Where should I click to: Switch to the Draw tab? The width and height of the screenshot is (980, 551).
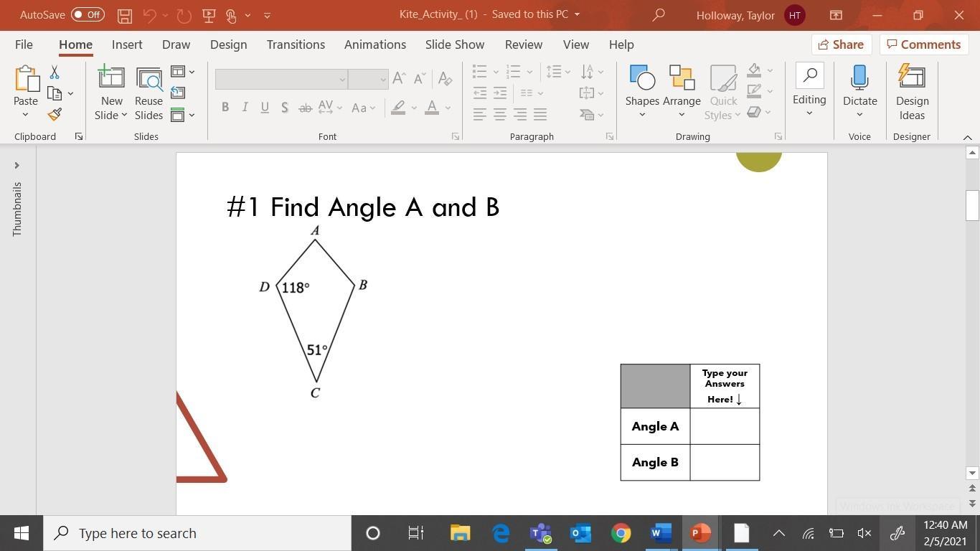coord(176,44)
